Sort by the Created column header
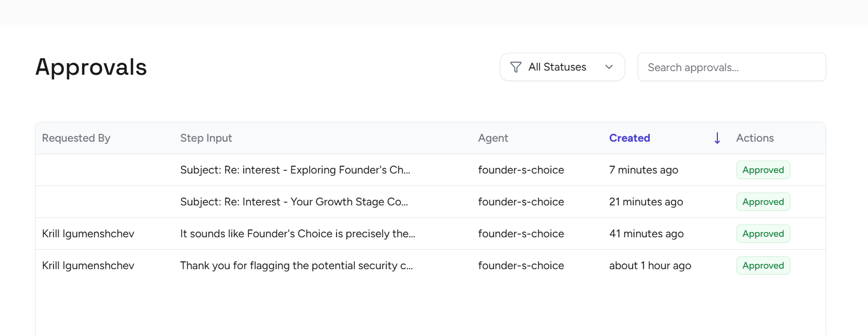868x335 pixels. coord(629,138)
